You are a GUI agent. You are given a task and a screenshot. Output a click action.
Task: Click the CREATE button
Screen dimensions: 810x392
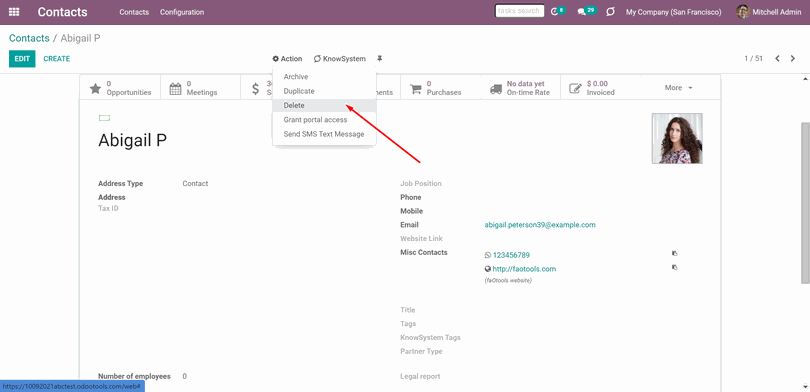(x=57, y=59)
